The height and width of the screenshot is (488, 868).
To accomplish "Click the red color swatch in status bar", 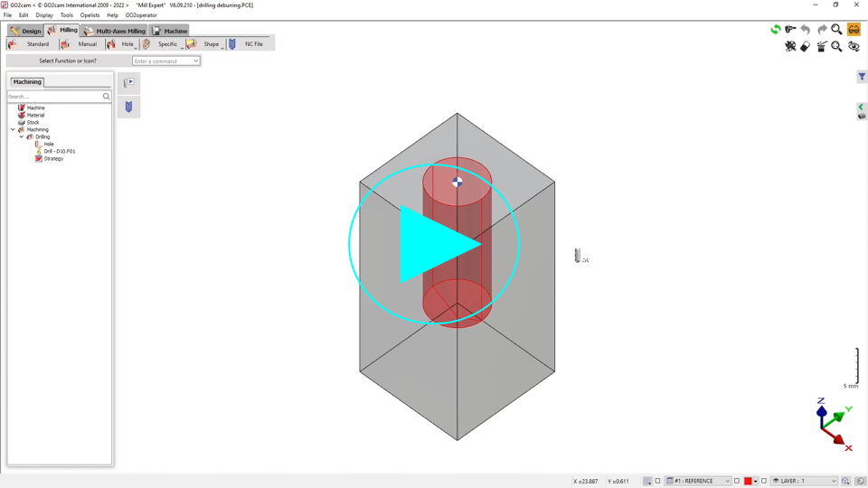I will click(x=748, y=481).
